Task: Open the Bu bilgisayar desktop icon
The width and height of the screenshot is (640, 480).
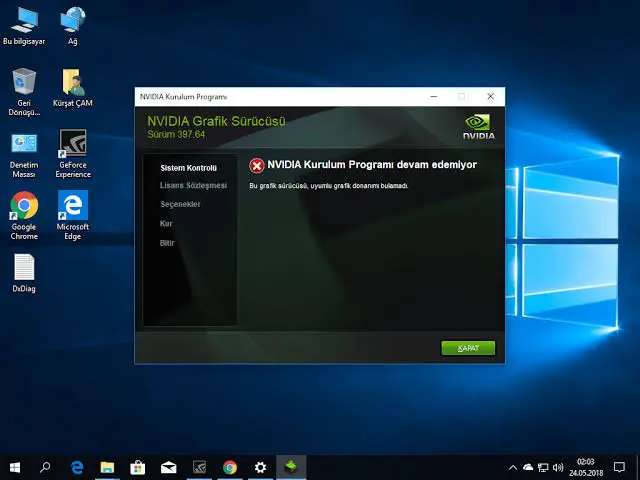Action: tap(24, 26)
